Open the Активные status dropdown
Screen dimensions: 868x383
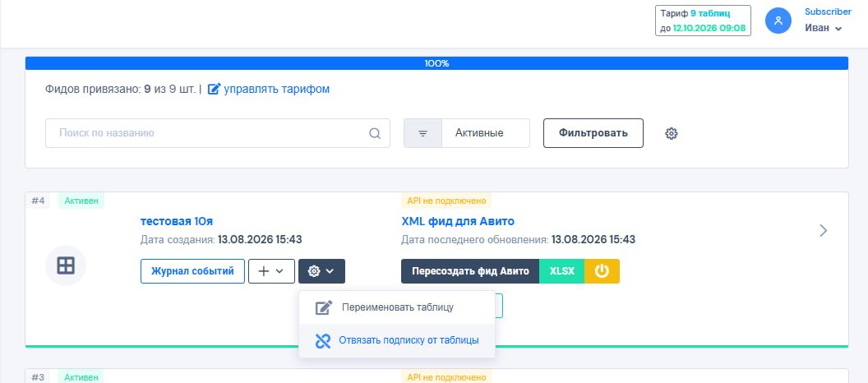pyautogui.click(x=486, y=133)
